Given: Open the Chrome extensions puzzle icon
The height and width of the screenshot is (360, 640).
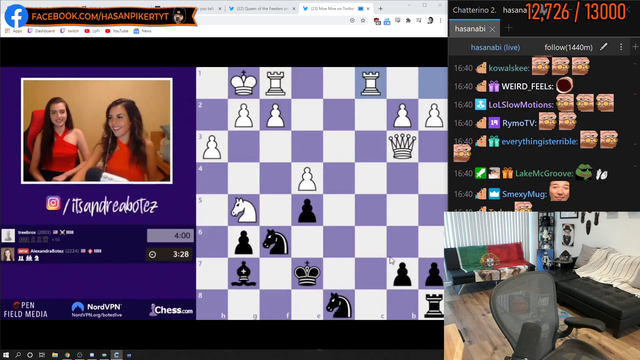Looking at the screenshot, I should point(408,20).
